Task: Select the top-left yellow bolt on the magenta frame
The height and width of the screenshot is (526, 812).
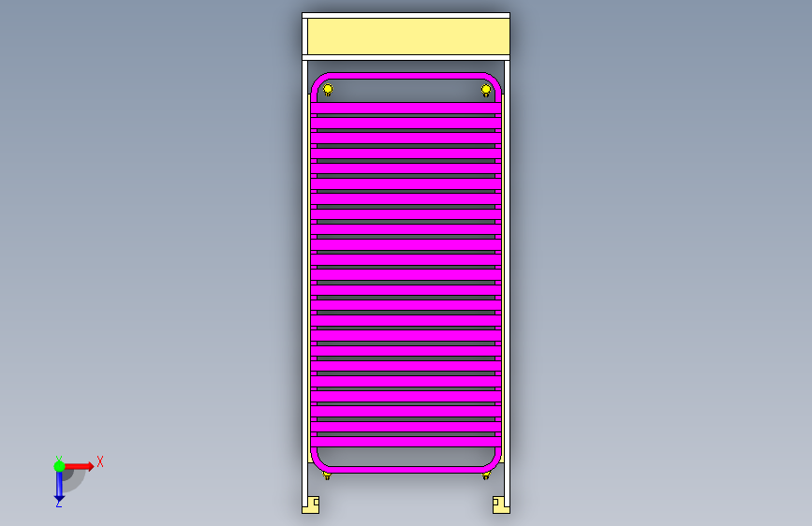Action: [x=328, y=90]
